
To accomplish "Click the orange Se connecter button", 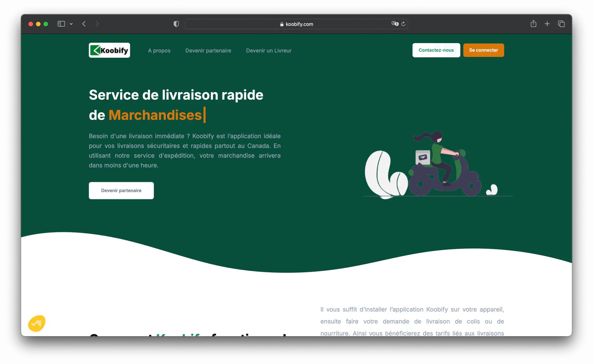I will (483, 50).
